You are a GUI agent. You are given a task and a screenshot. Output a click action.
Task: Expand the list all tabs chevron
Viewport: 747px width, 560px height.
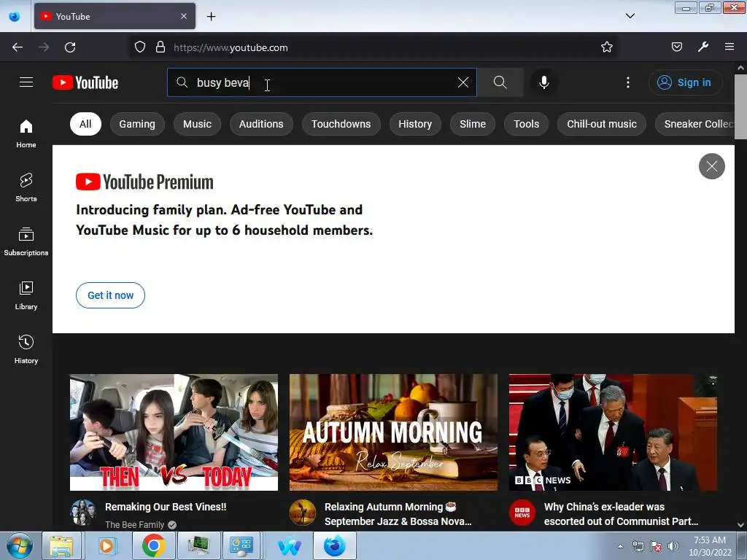point(630,16)
